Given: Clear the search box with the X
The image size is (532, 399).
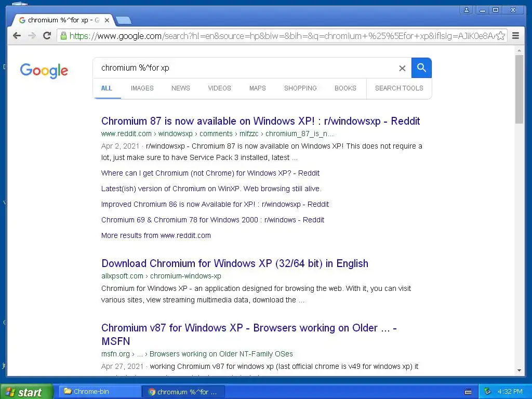Looking at the screenshot, I should pyautogui.click(x=402, y=68).
